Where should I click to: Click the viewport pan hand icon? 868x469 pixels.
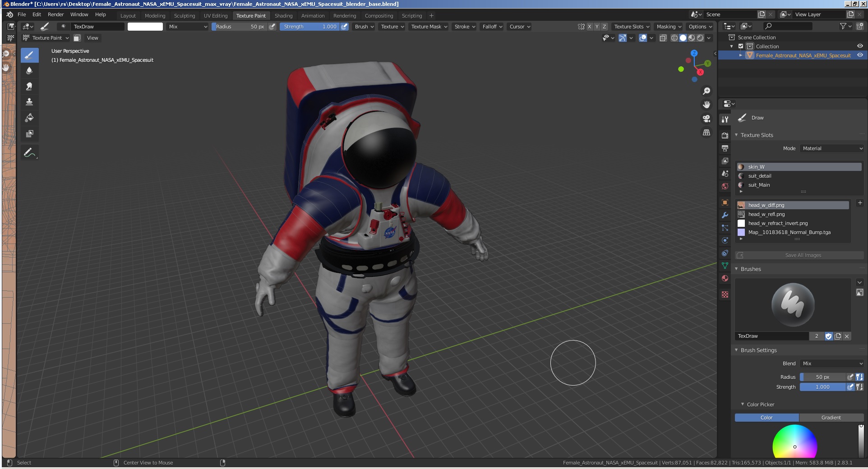tap(706, 105)
